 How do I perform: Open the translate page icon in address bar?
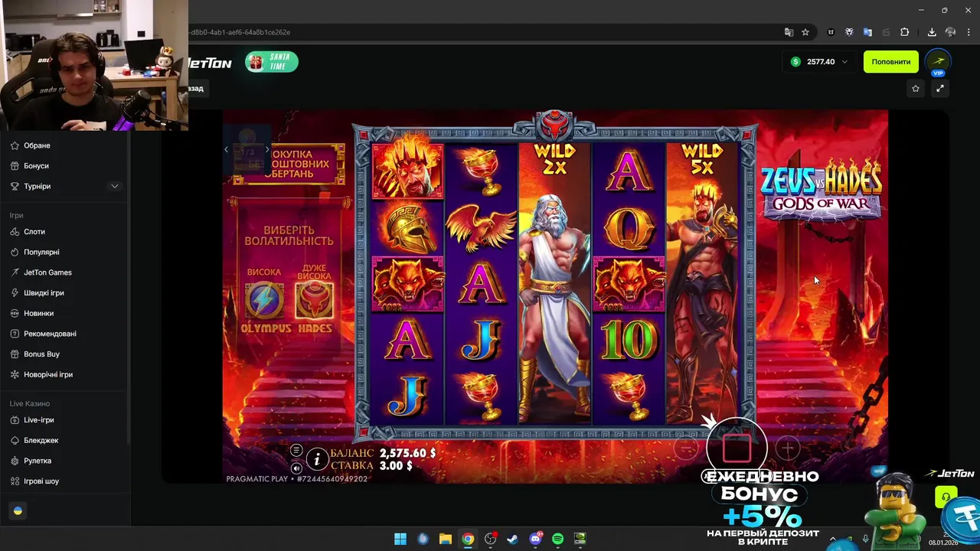[789, 32]
